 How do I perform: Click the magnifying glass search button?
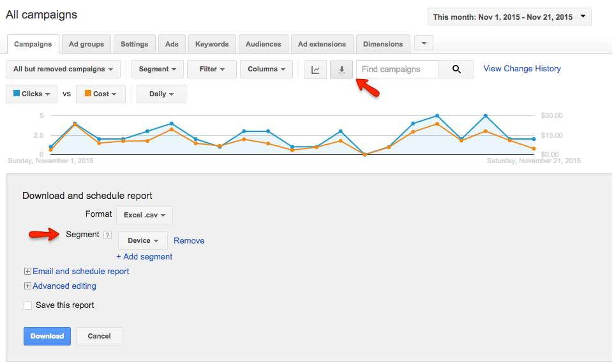click(456, 69)
